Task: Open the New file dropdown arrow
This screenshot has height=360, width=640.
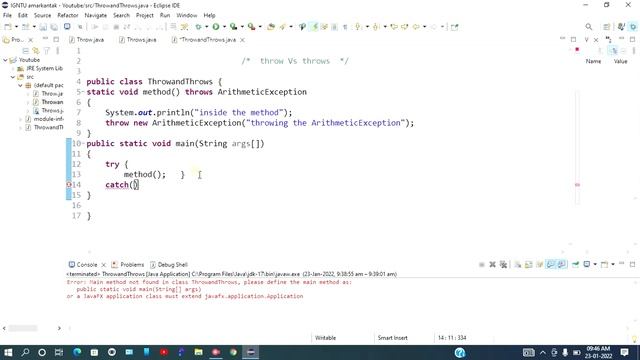Action: click(16, 27)
